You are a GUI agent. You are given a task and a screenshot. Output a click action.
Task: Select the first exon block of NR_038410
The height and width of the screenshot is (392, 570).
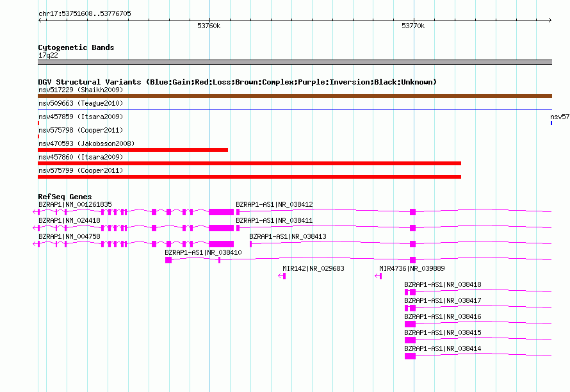point(168,260)
